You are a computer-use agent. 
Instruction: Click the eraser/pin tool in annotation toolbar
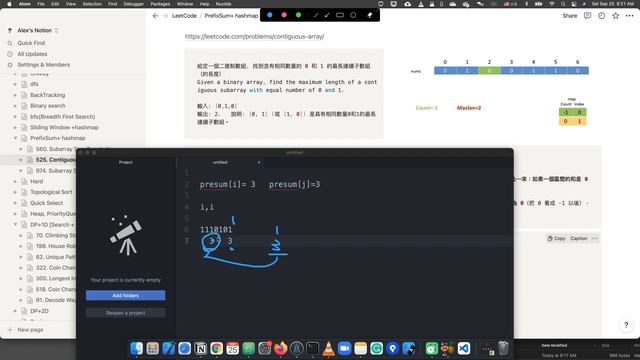point(370,15)
